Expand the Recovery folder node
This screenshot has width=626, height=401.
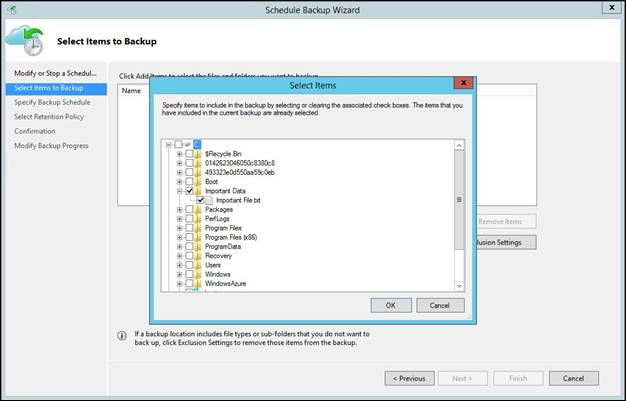tap(180, 256)
